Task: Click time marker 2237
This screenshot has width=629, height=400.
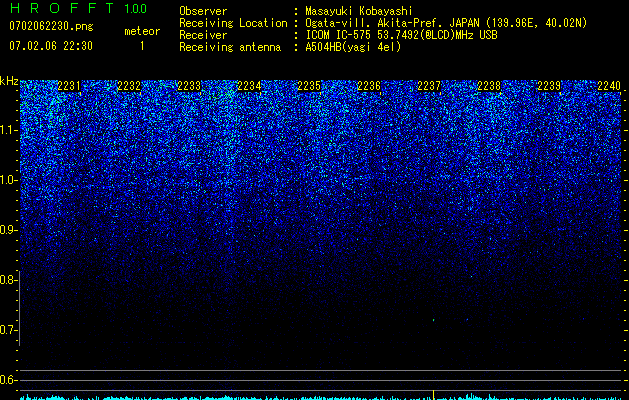Action: tap(429, 86)
